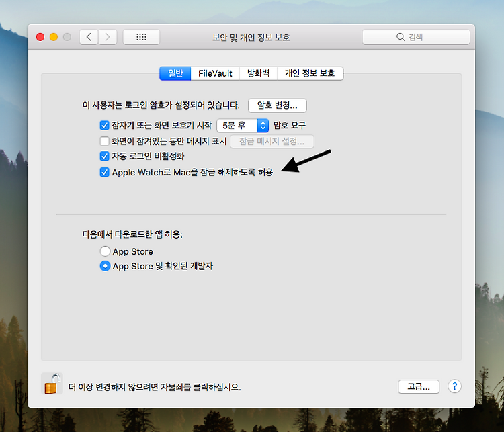Image resolution: width=504 pixels, height=432 pixels.
Task: Click the 다음에서 다운로드한 앱 허용: label
Action: [132, 234]
